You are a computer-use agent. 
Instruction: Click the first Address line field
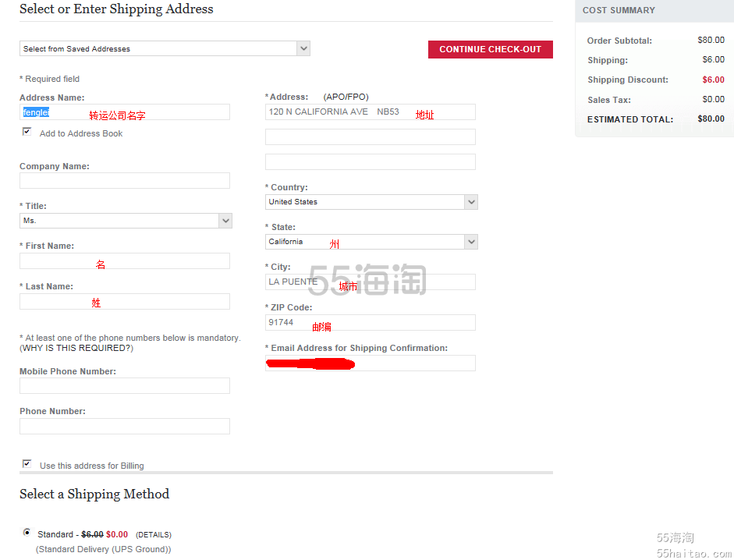pyautogui.click(x=371, y=112)
